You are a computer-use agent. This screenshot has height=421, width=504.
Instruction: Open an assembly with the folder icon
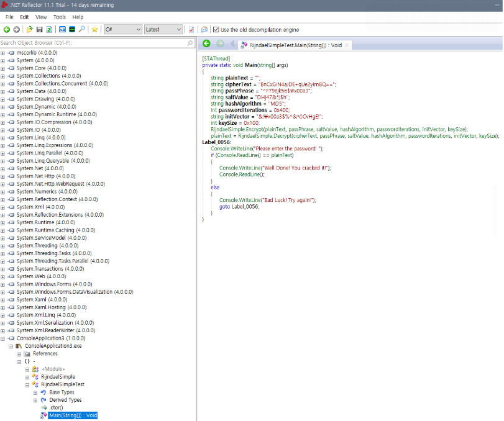pos(30,30)
